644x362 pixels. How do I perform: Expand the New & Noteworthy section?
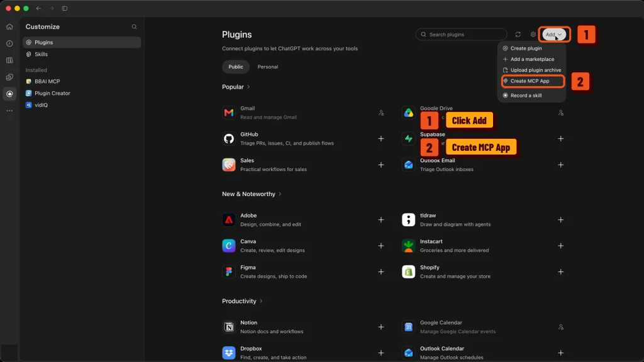[x=280, y=194]
